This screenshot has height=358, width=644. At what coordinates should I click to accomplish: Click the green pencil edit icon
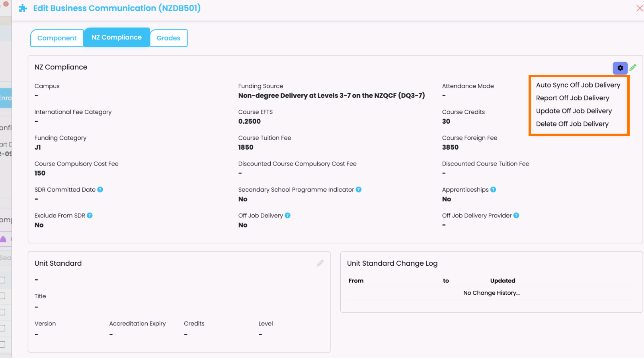(633, 68)
